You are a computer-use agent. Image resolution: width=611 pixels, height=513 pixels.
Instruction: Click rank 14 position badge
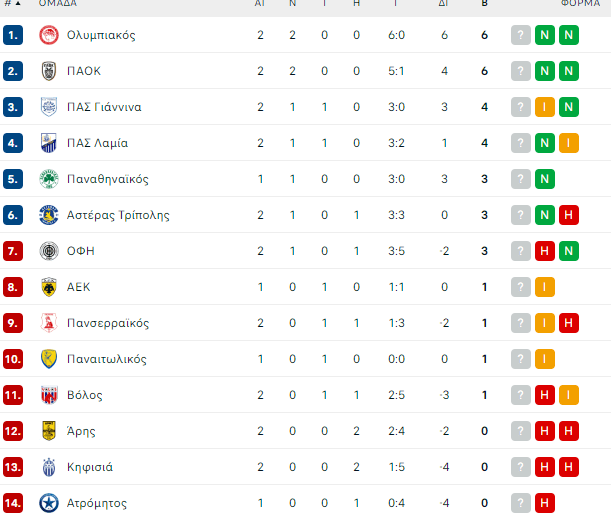[13, 503]
